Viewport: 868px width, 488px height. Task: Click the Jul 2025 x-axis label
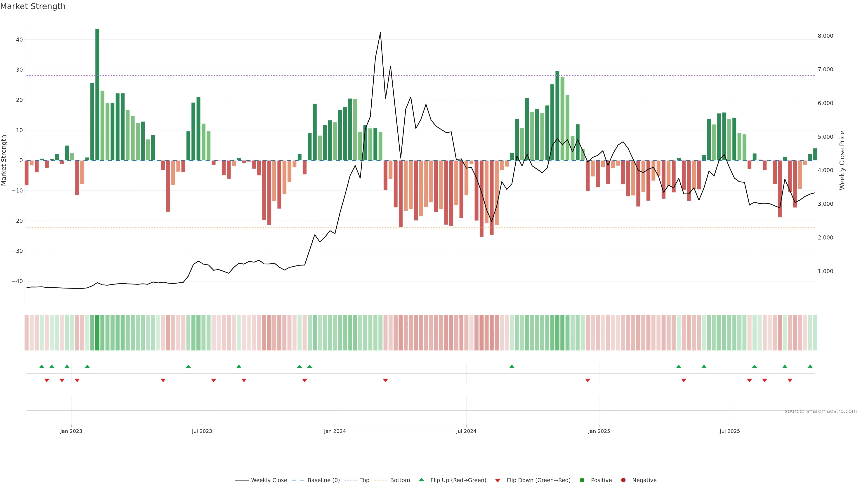coord(729,431)
